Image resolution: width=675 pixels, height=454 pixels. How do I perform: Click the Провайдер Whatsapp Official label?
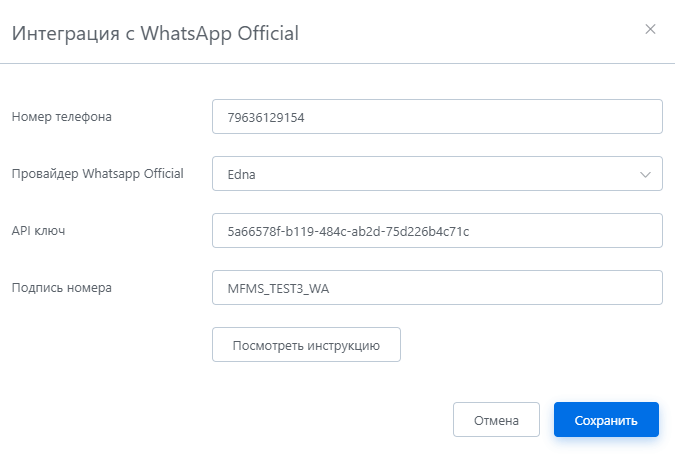[98, 173]
